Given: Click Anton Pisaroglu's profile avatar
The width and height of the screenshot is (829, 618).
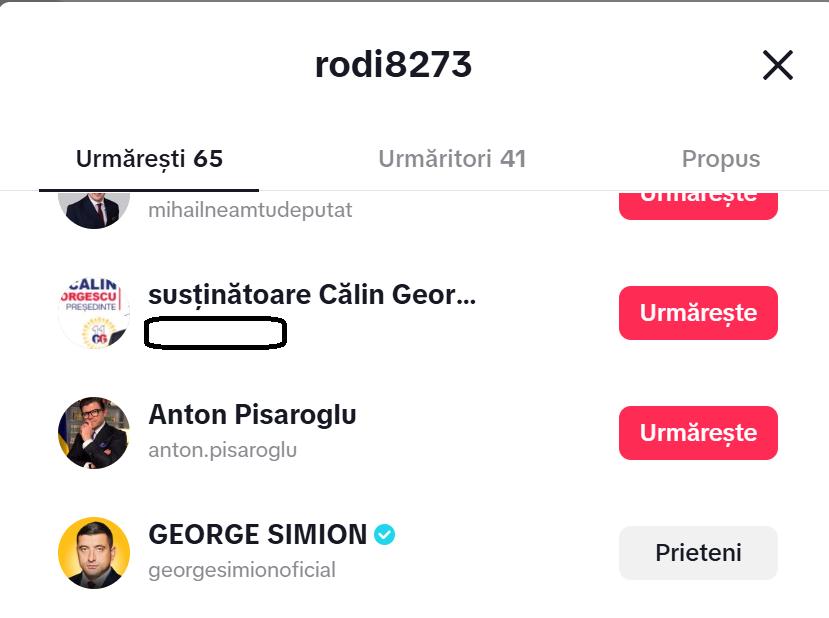Looking at the screenshot, I should point(94,433).
